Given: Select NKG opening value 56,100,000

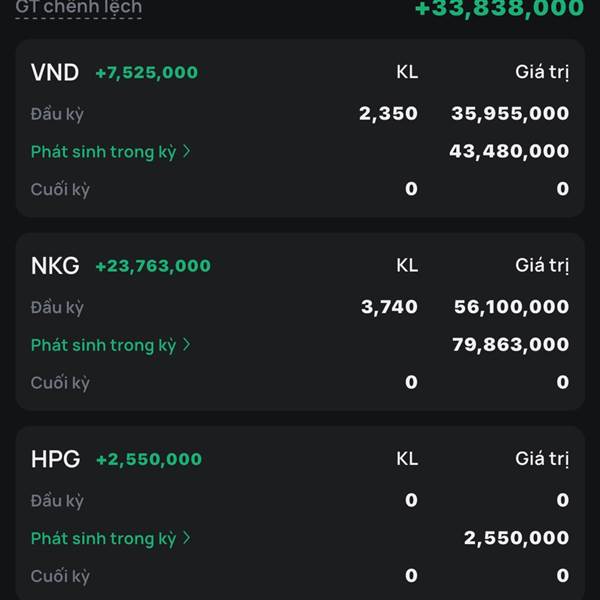Looking at the screenshot, I should click(x=511, y=307).
